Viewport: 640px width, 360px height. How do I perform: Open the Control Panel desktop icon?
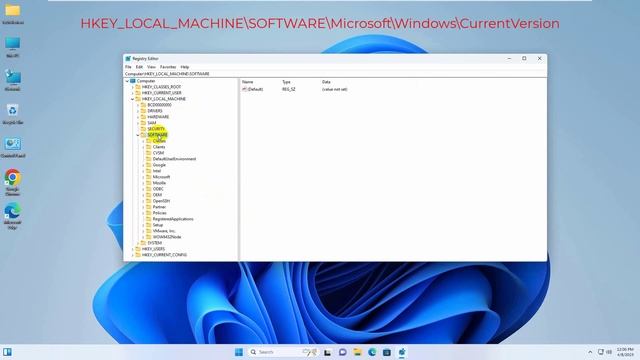[x=13, y=147]
